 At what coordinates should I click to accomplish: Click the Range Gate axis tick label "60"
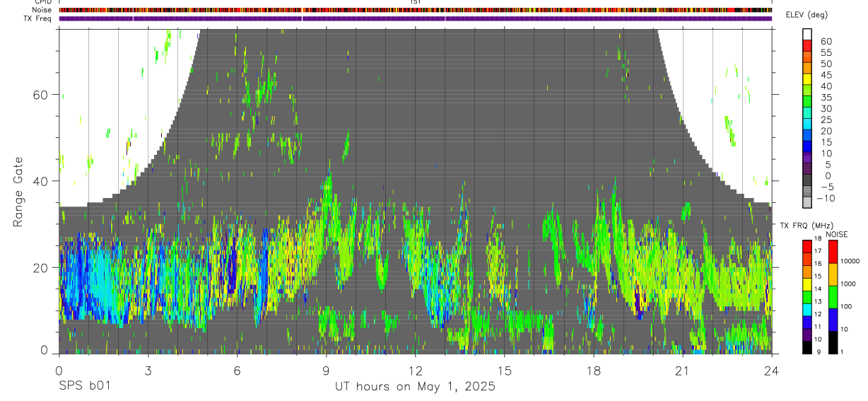[41, 95]
